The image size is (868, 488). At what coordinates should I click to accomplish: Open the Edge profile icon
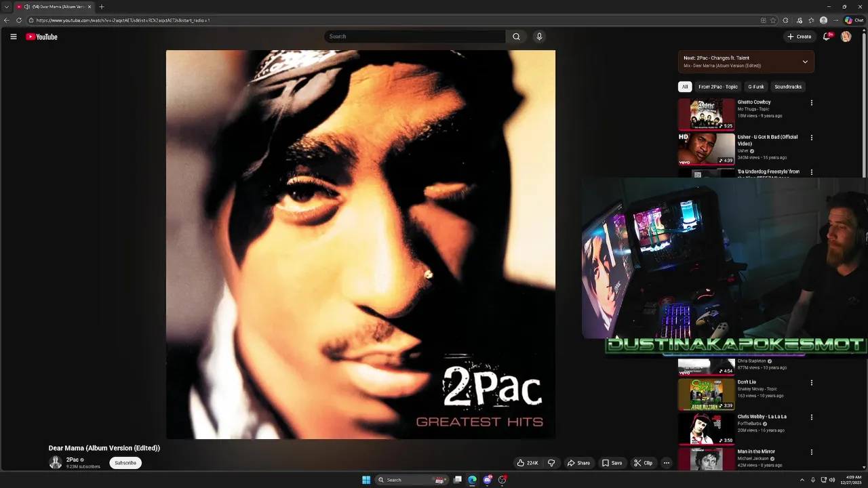coord(823,20)
